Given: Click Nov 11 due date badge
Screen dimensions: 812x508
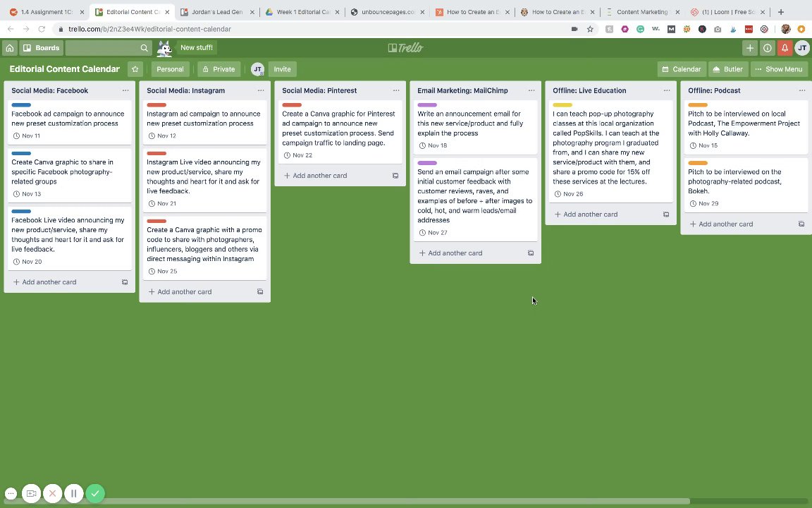Looking at the screenshot, I should click(x=26, y=135).
